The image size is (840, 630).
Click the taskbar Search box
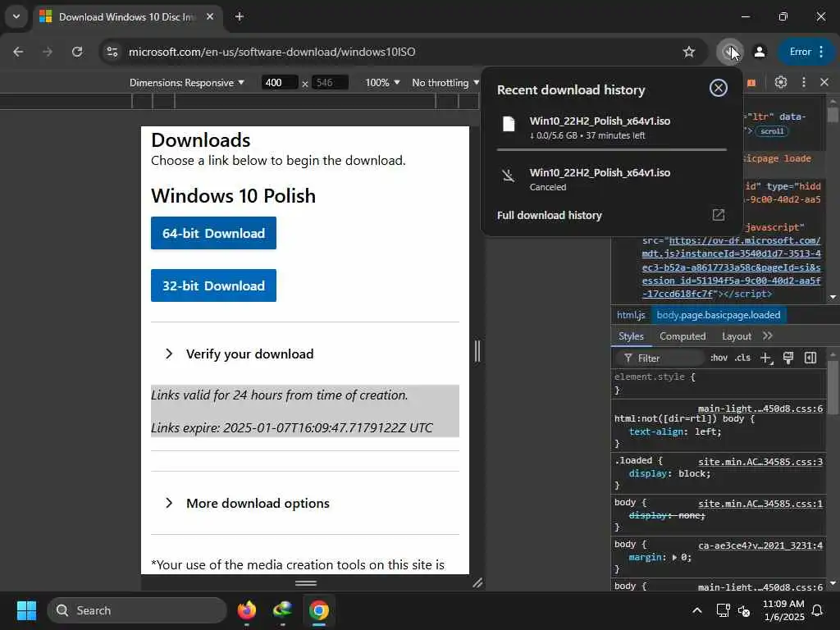point(137,610)
